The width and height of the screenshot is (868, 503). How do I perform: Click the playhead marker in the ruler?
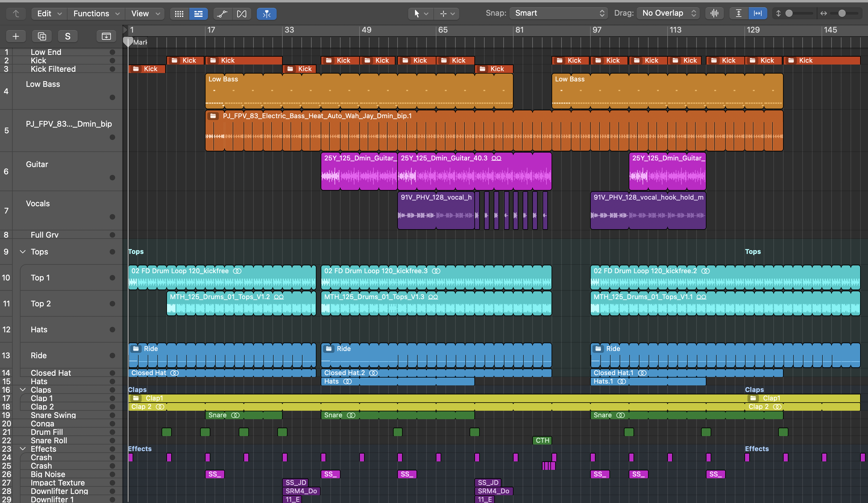(x=128, y=42)
